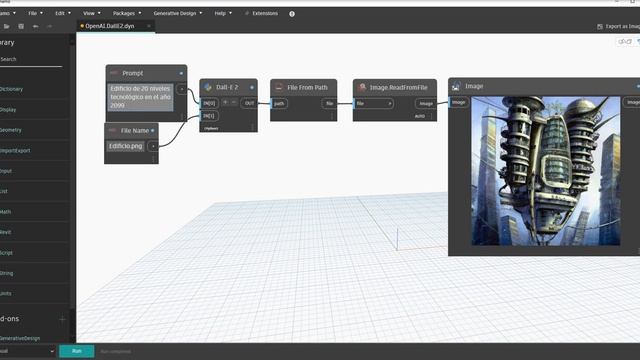Expand the Revit library category
The width and height of the screenshot is (640, 360).
34,232
